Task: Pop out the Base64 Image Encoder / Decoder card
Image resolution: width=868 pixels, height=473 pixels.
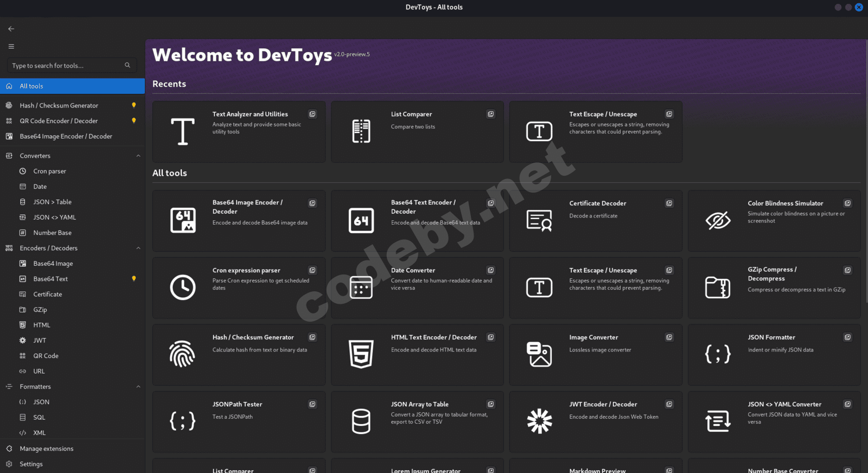Action: [x=312, y=203]
